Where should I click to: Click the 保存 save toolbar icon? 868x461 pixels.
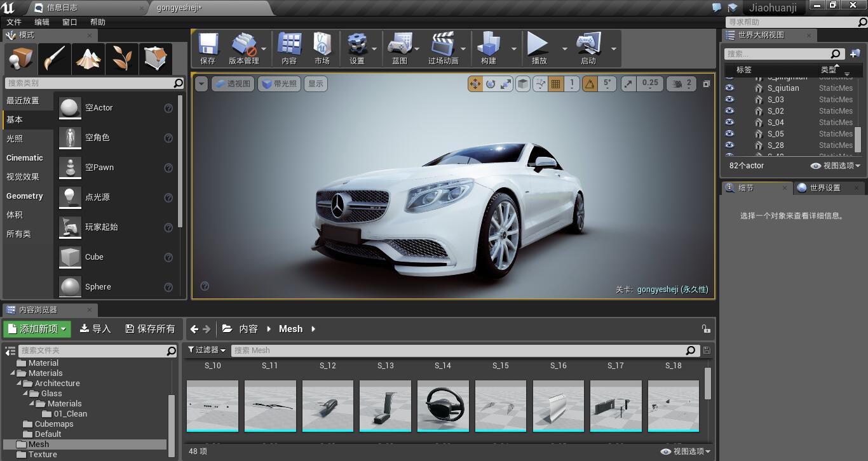point(208,49)
